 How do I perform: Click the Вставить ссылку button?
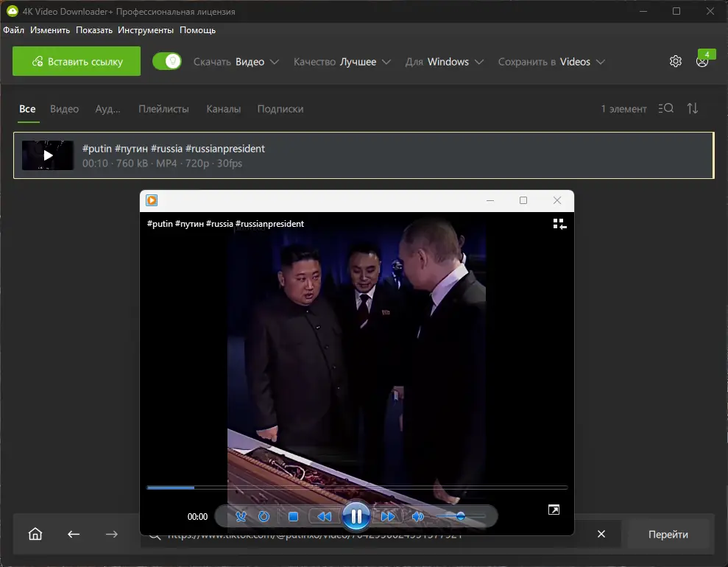click(77, 61)
